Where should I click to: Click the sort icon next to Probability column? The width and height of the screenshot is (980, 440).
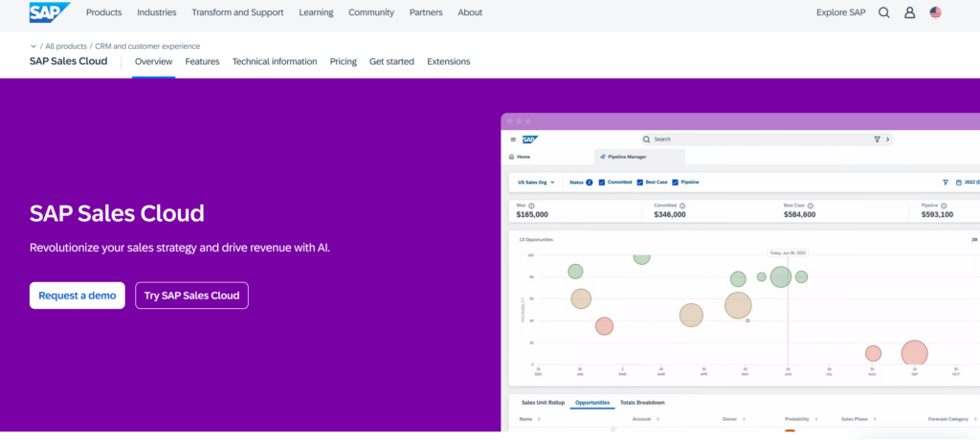816,419
